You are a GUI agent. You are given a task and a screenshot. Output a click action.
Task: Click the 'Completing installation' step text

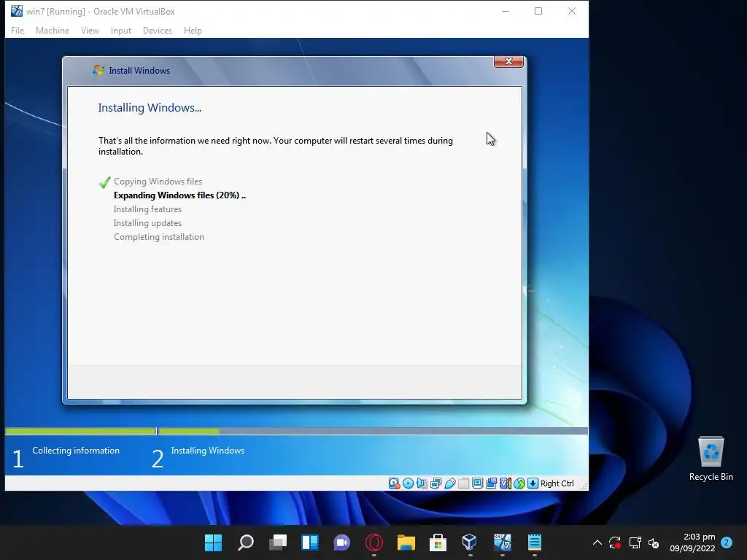click(x=158, y=237)
